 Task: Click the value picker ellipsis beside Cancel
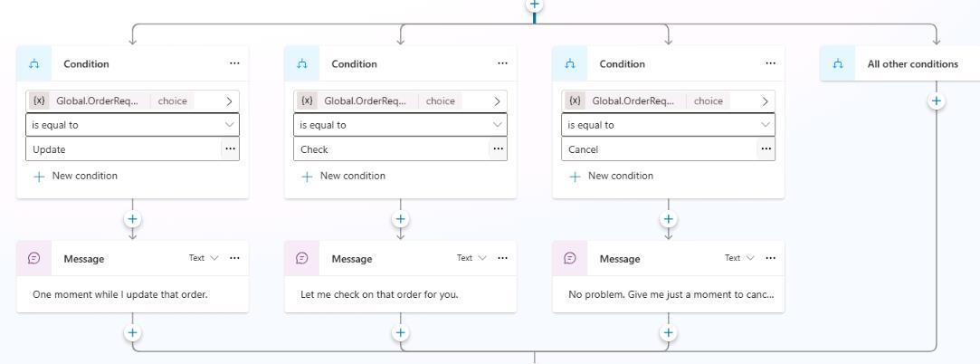click(x=766, y=149)
